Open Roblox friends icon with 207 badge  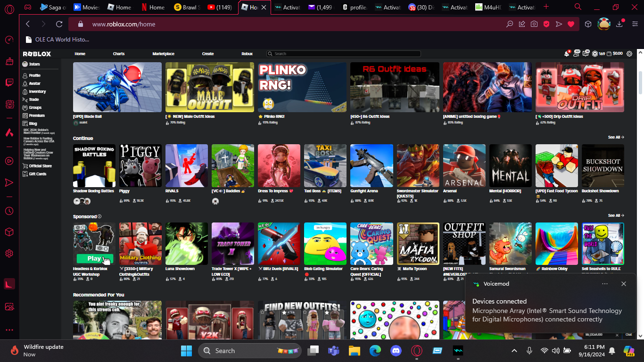(x=576, y=54)
